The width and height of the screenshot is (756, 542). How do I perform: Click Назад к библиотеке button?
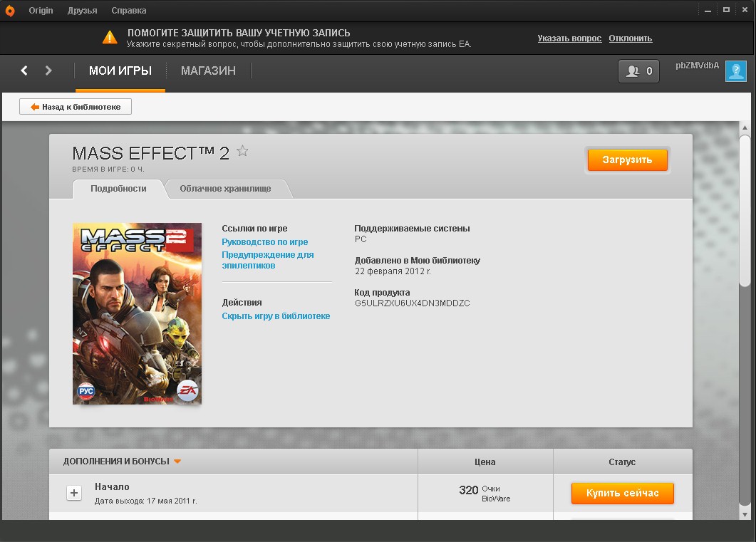(x=76, y=107)
